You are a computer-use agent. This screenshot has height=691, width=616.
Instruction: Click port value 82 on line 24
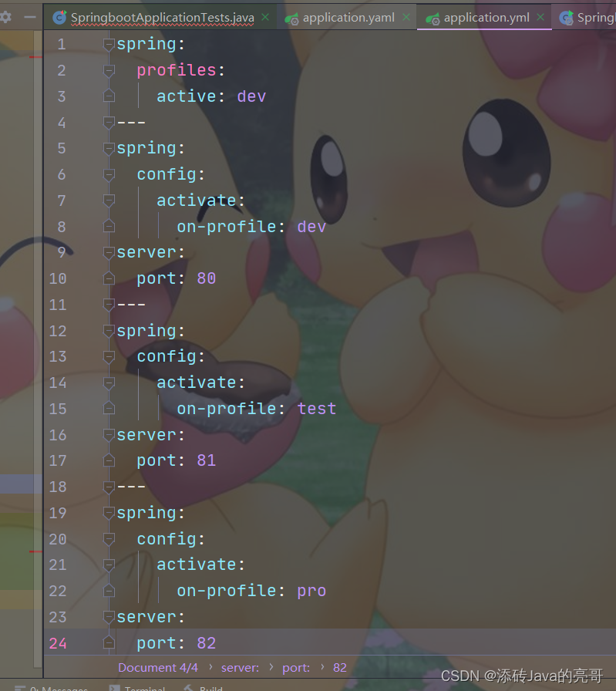point(206,643)
